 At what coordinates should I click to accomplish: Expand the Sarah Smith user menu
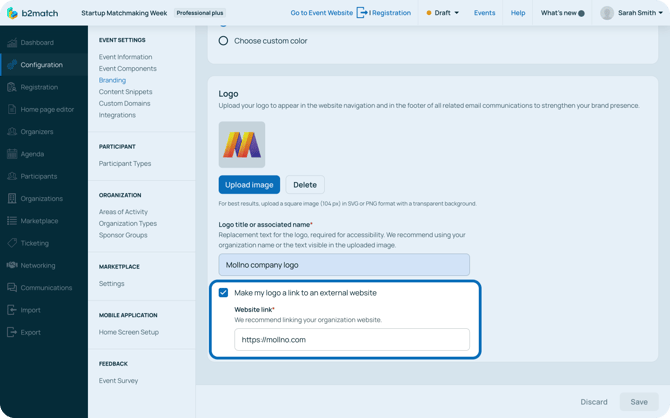pyautogui.click(x=632, y=13)
